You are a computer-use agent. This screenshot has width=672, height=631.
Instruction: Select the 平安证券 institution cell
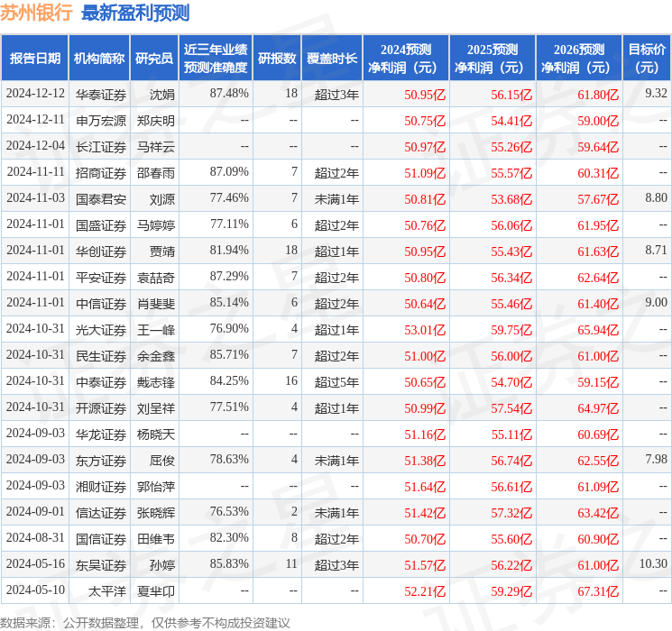pyautogui.click(x=101, y=278)
